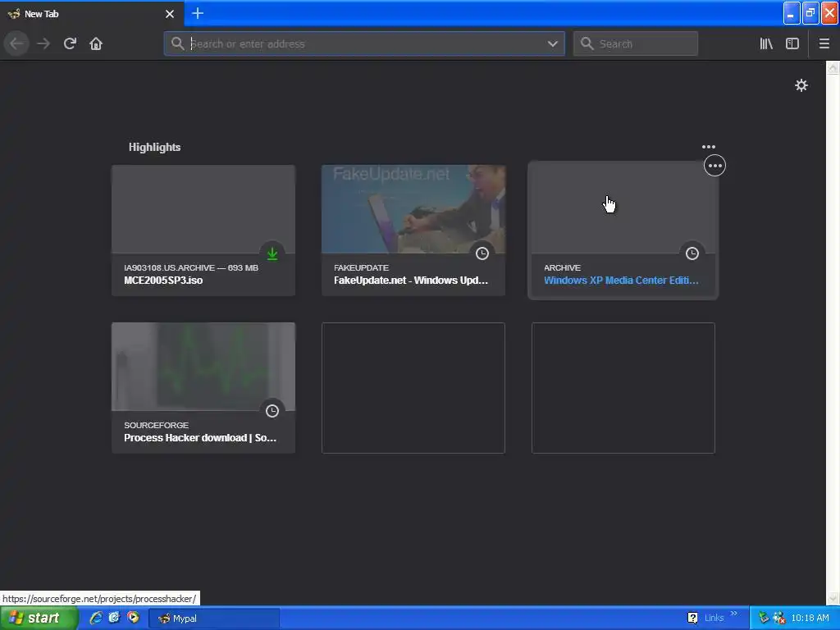
Task: Reload the current page
Action: (70, 44)
